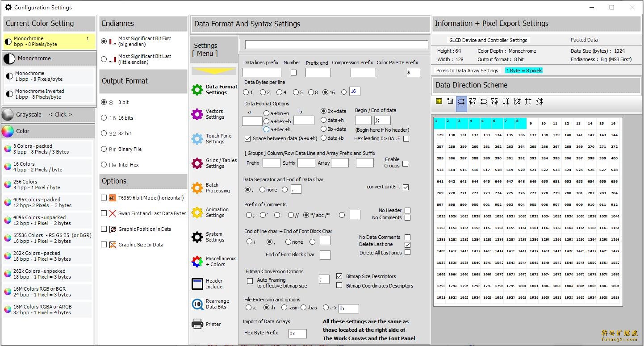Expand the Grayscale color section

click(48, 115)
